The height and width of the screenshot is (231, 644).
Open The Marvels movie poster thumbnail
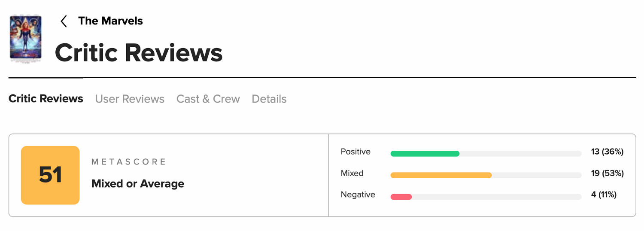pyautogui.click(x=25, y=38)
